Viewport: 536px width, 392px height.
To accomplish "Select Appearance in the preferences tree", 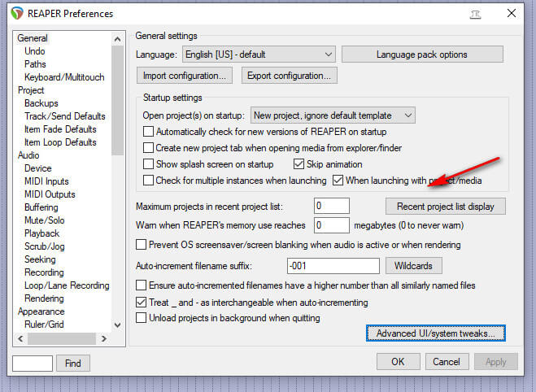I will click(x=41, y=311).
